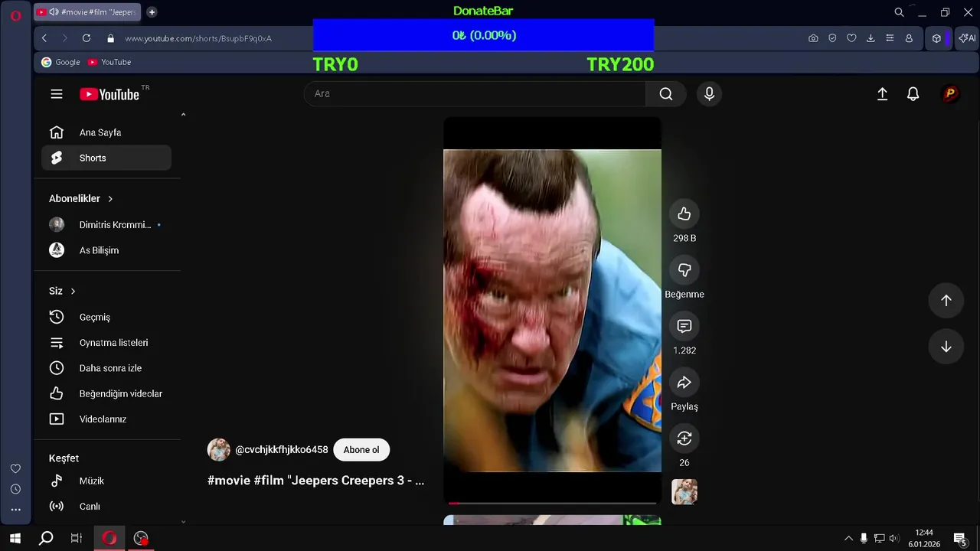Open Task View on the taskbar
The image size is (980, 551).
76,538
